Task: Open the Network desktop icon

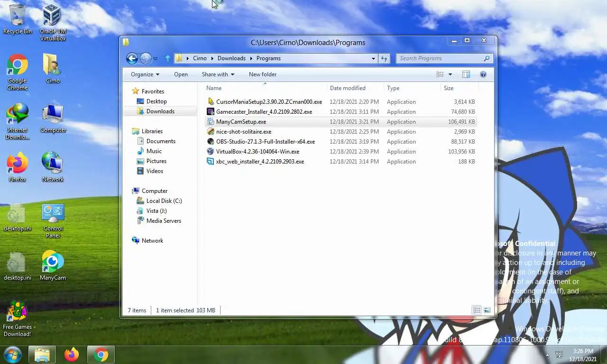Action: 53,167
